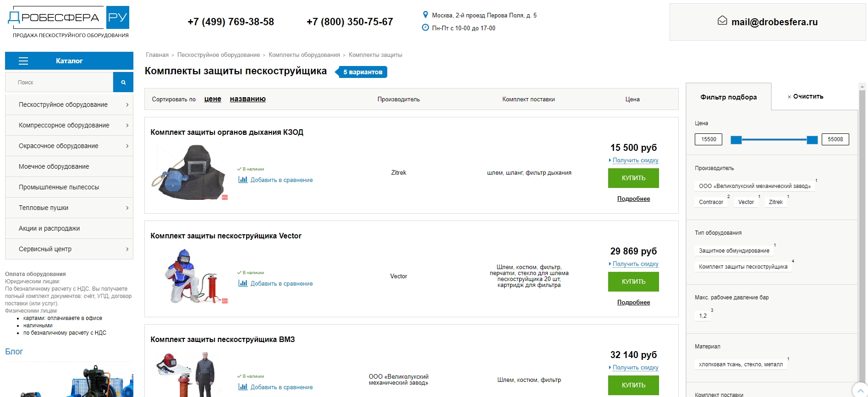The height and width of the screenshot is (397, 868).
Task: Click the left price slider handle
Action: coord(736,140)
